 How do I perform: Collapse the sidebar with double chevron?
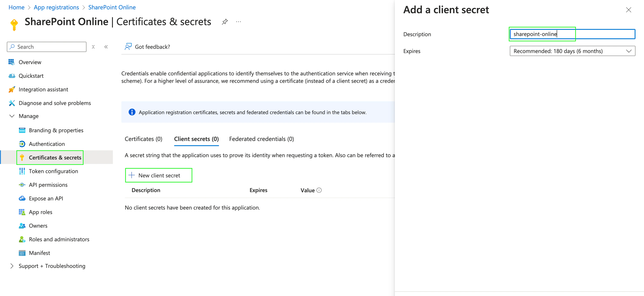point(106,47)
